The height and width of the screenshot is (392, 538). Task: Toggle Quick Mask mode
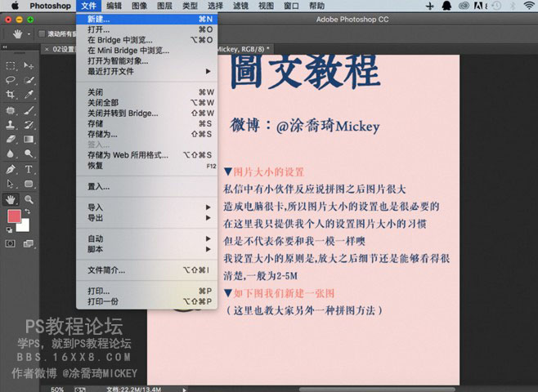[11, 243]
